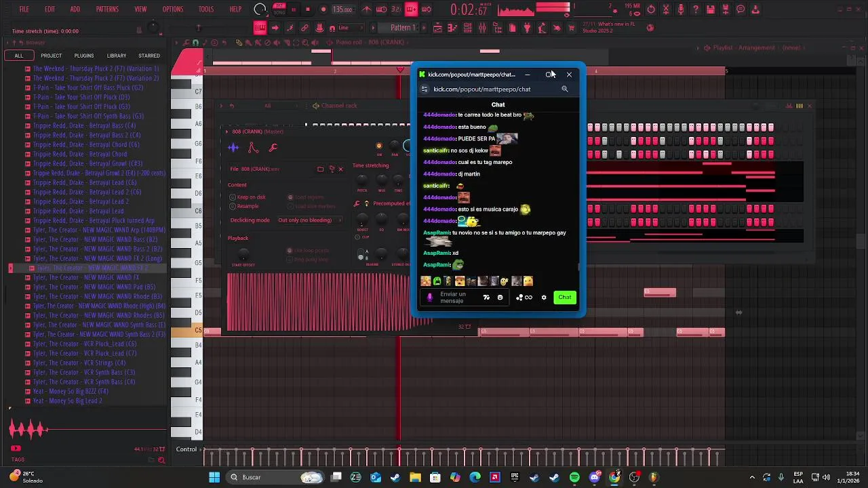Open the channel rack toolbar icon
Image resolution: width=868 pixels, height=488 pixels.
[467, 28]
